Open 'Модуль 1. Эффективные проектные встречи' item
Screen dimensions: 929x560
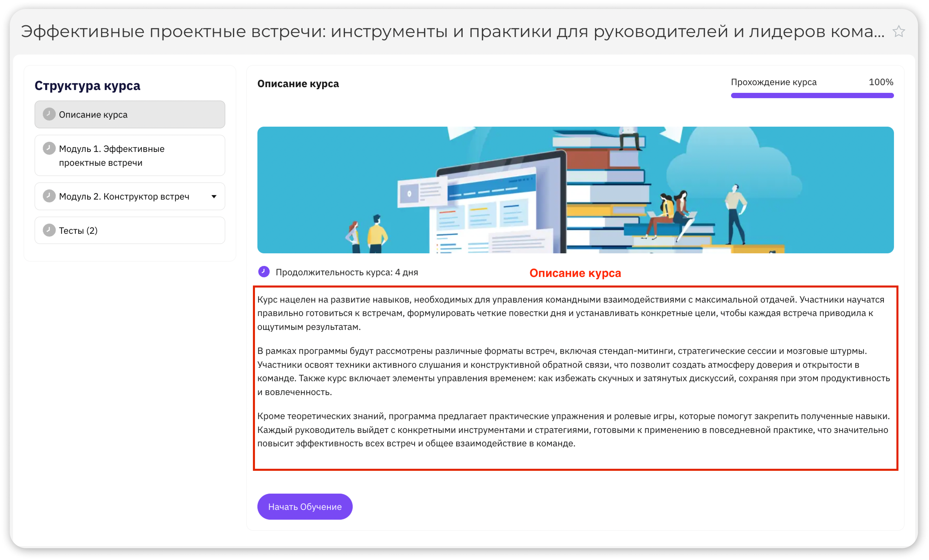click(x=130, y=155)
